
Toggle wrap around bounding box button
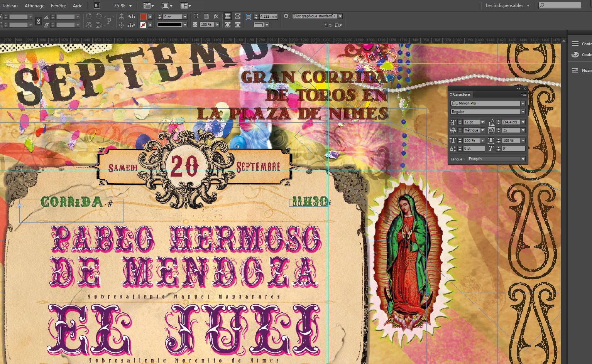(x=238, y=17)
